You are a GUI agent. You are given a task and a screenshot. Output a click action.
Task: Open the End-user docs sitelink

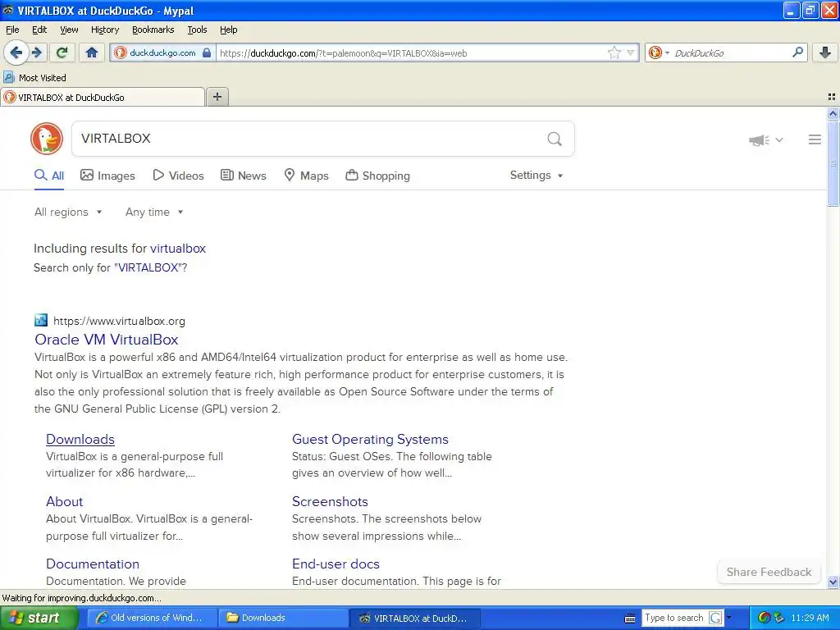[336, 564]
